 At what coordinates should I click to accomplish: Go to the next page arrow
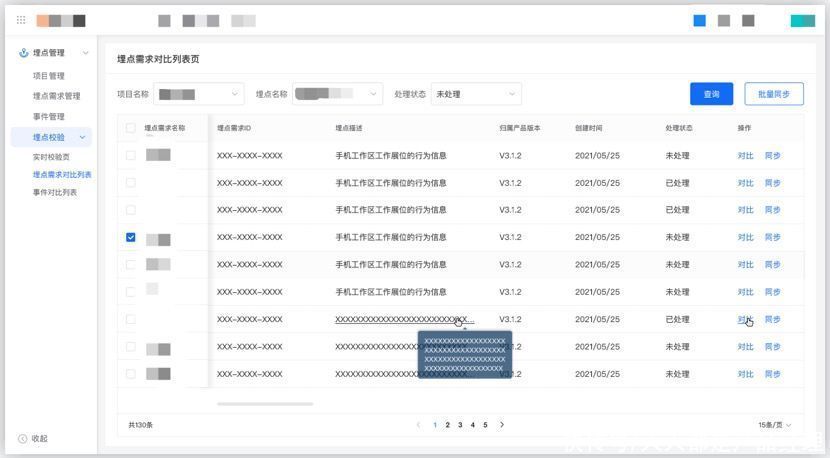[502, 425]
